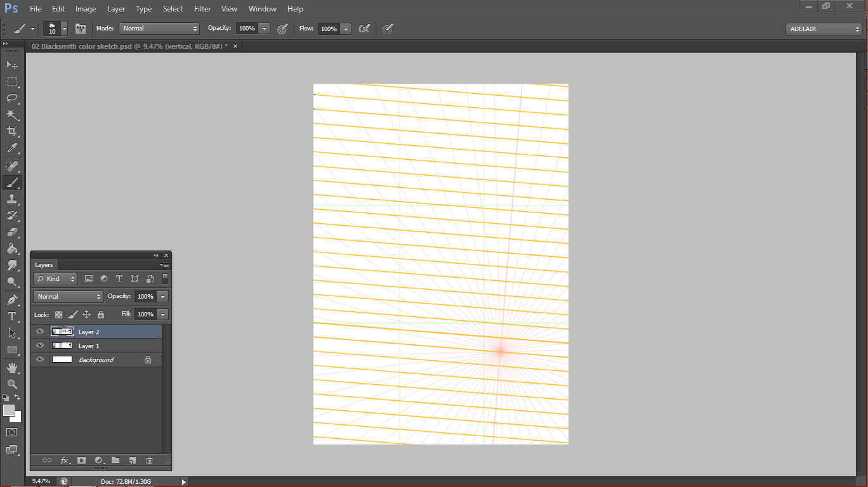Create a new layer
Viewport: 868px width, 487px height.
click(133, 460)
